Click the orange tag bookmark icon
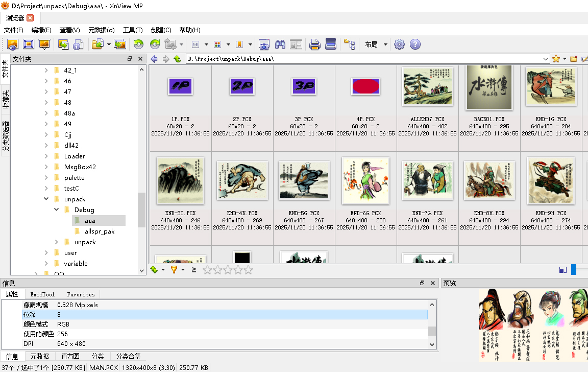This screenshot has height=372, width=588. click(239, 44)
